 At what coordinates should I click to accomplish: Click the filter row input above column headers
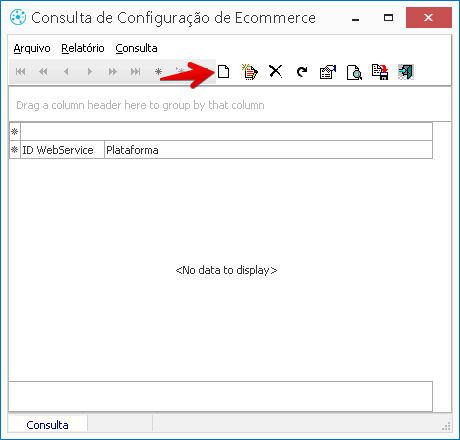tap(226, 132)
